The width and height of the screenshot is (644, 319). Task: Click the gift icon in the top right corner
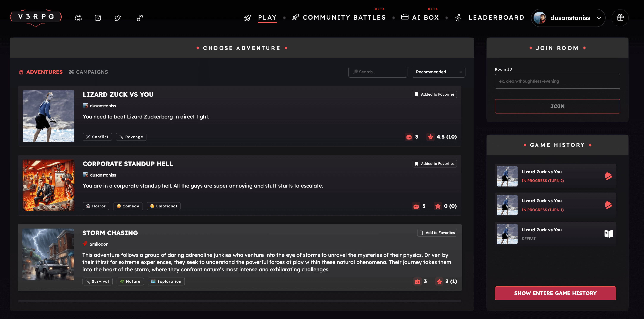[x=620, y=18]
